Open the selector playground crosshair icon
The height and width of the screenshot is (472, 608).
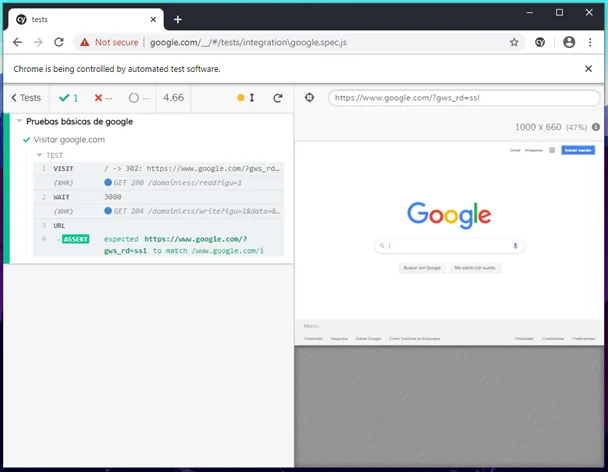(x=309, y=97)
